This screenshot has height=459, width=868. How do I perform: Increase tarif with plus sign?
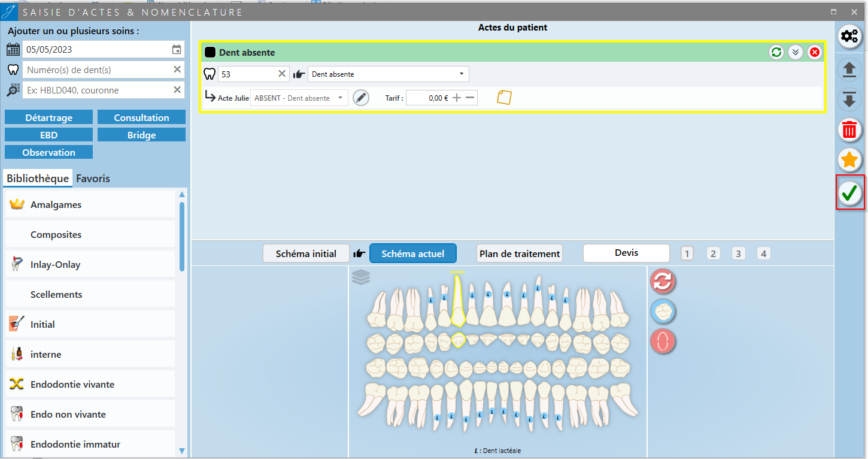457,98
